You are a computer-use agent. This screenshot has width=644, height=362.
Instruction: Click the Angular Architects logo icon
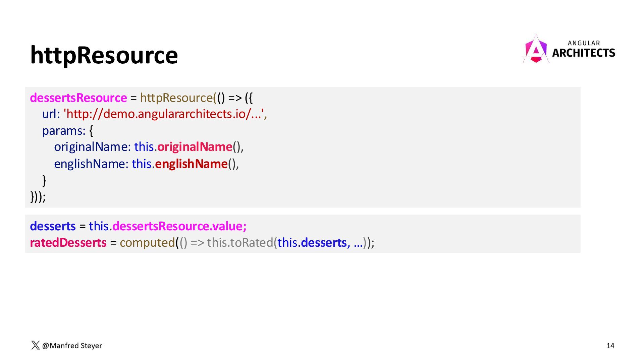tap(536, 50)
